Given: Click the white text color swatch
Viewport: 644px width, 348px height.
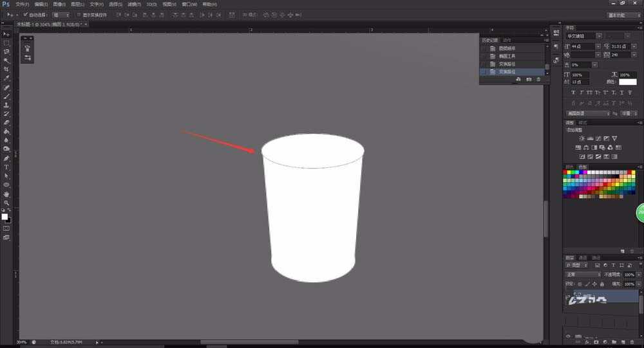Looking at the screenshot, I should pyautogui.click(x=627, y=82).
